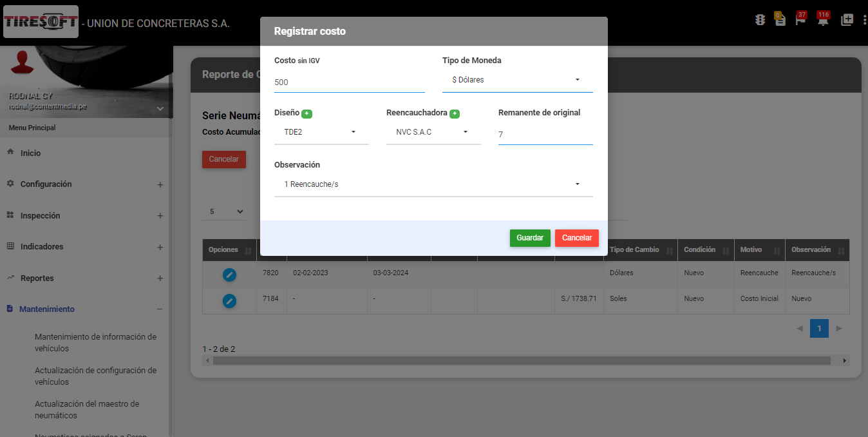Image resolution: width=868 pixels, height=437 pixels.
Task: Open the Reencauchadora dropdown showing NVC S.A.C
Action: (433, 132)
